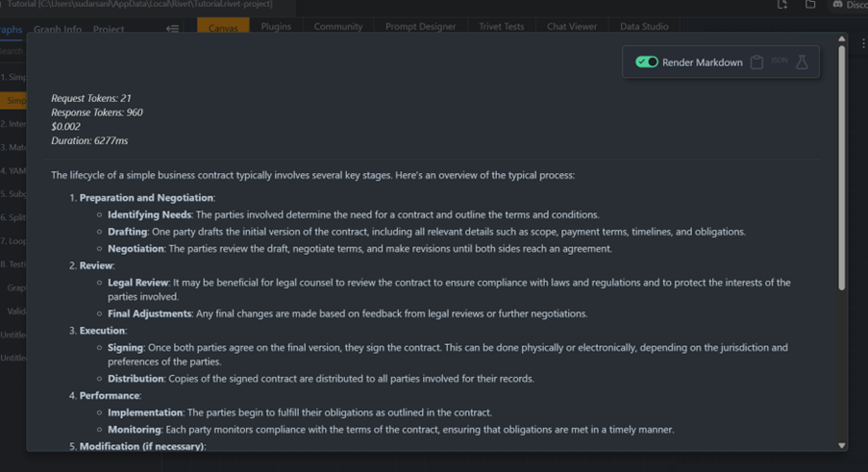This screenshot has width=868, height=472.
Task: Open the Community tab
Action: (338, 26)
